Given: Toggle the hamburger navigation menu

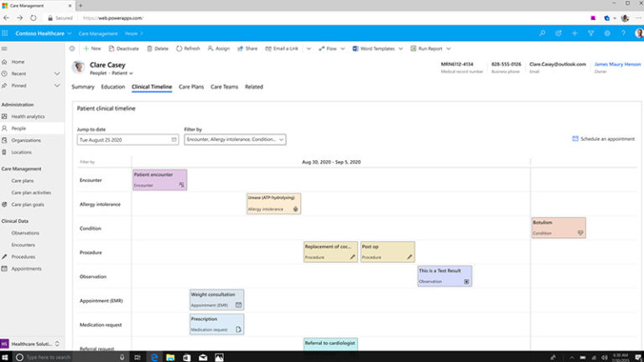Looking at the screenshot, I should click(4, 49).
